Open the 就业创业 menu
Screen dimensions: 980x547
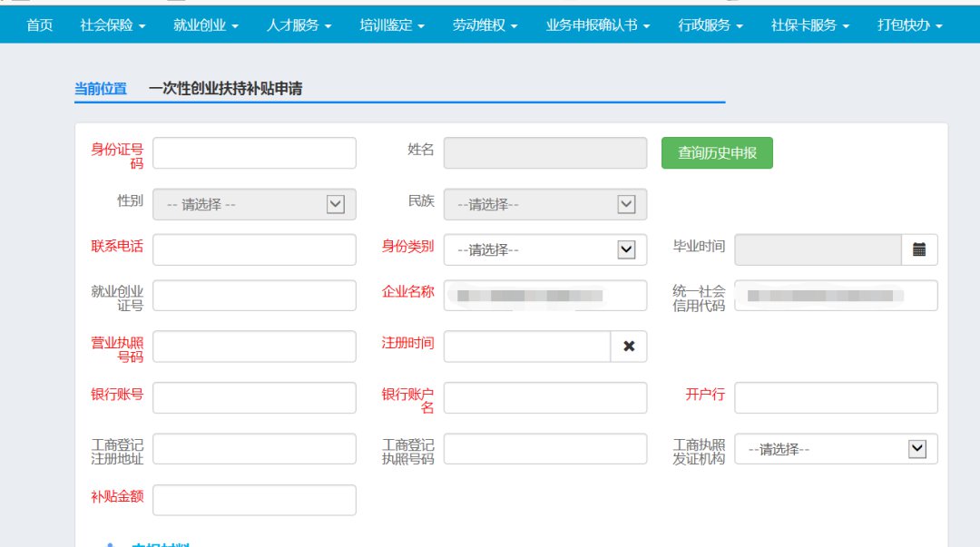point(206,25)
